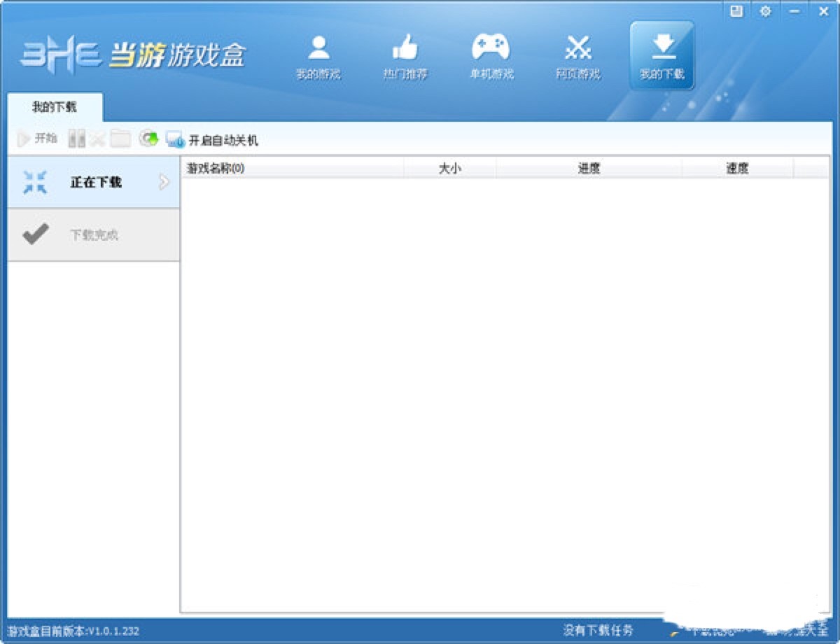Click the 没有下载任务 status text
The width and height of the screenshot is (840, 644).
point(598,630)
